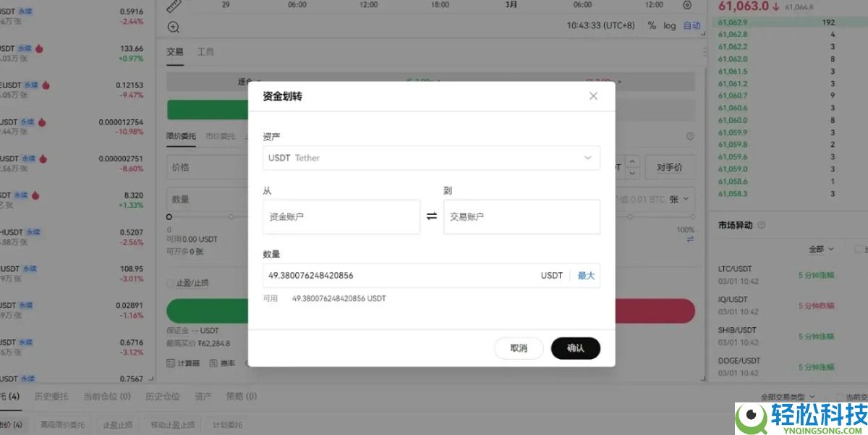Open the 全部交易类型 dropdown
This screenshot has height=435, width=868.
click(788, 397)
